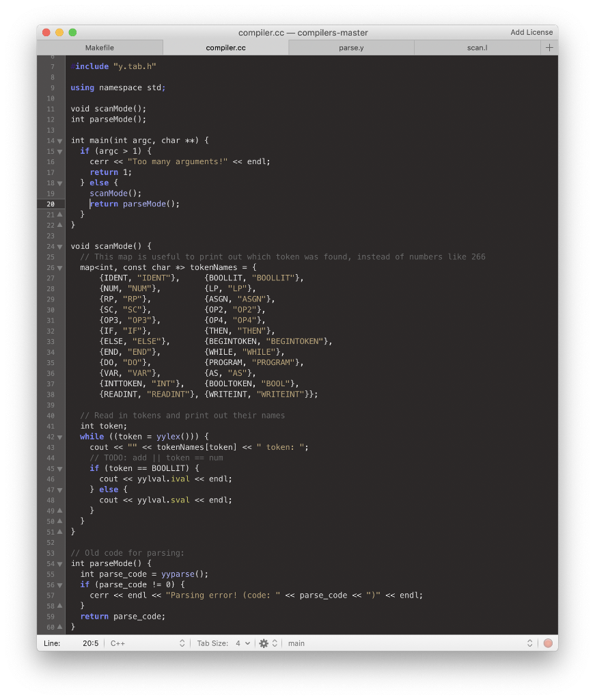Open the parse.y tab
This screenshot has height=700, width=595.
click(352, 48)
